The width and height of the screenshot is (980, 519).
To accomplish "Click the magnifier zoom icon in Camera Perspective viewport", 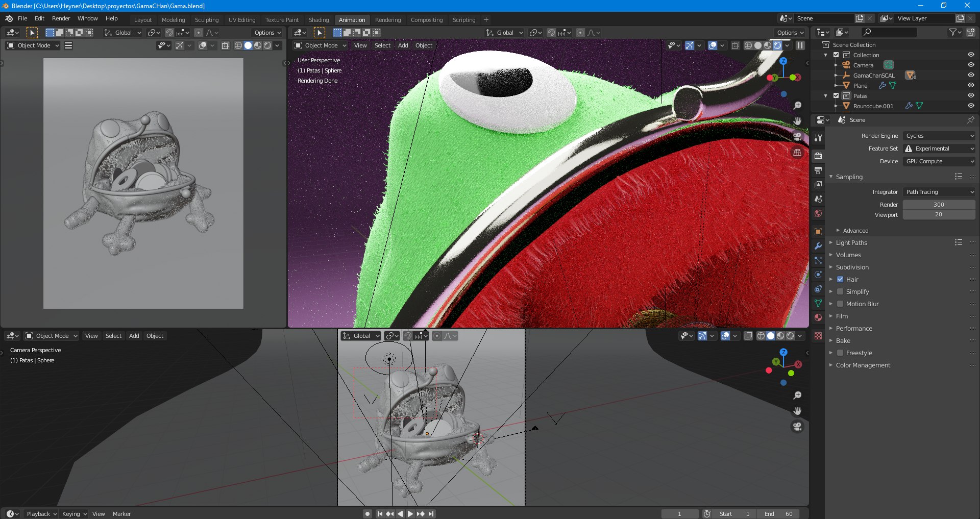I will click(x=797, y=396).
